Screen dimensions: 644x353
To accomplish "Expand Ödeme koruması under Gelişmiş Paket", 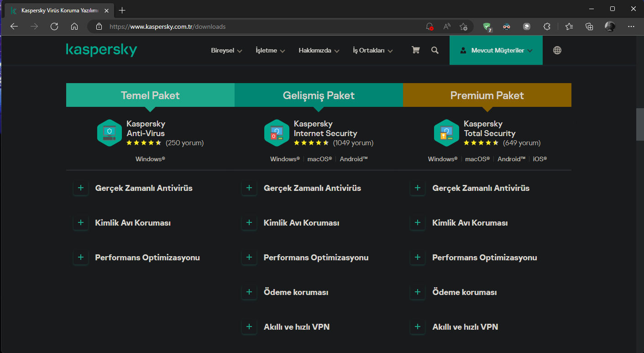I will [249, 292].
